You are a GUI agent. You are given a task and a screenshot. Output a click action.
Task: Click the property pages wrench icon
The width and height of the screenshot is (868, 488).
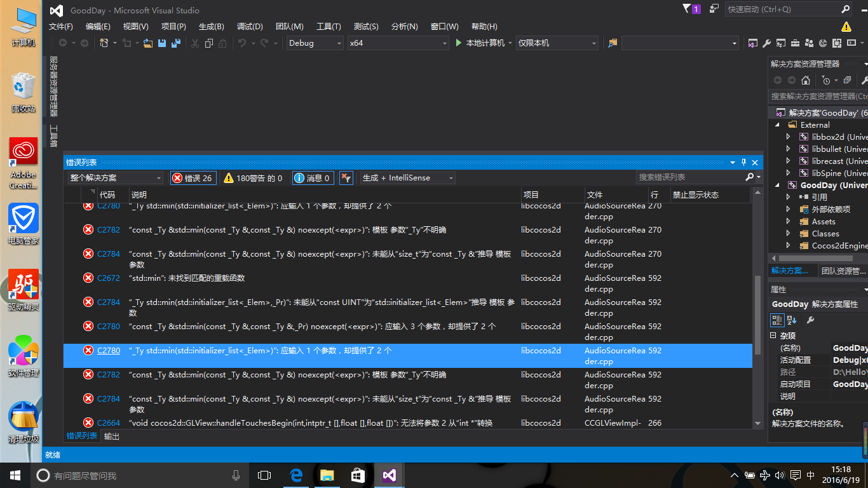tap(810, 320)
